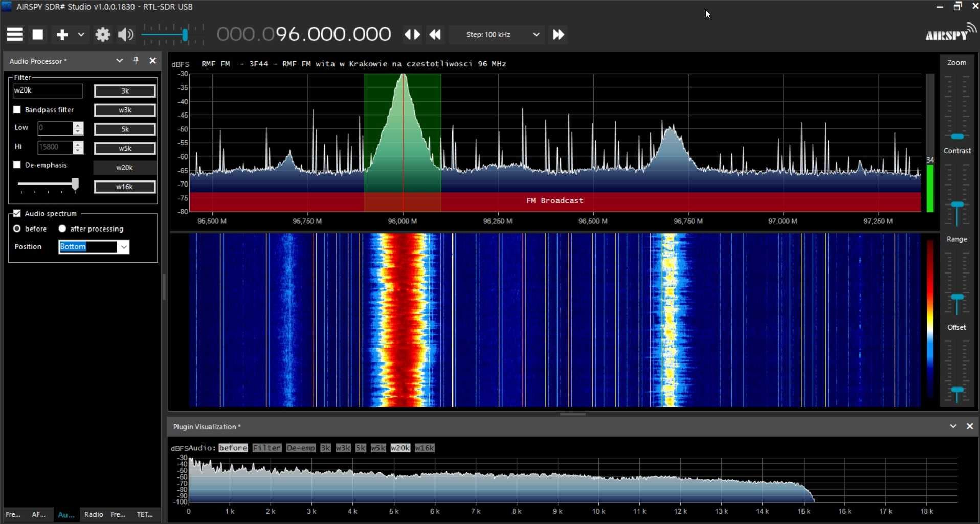Step frequency up with fast-forward icon

[559, 35]
